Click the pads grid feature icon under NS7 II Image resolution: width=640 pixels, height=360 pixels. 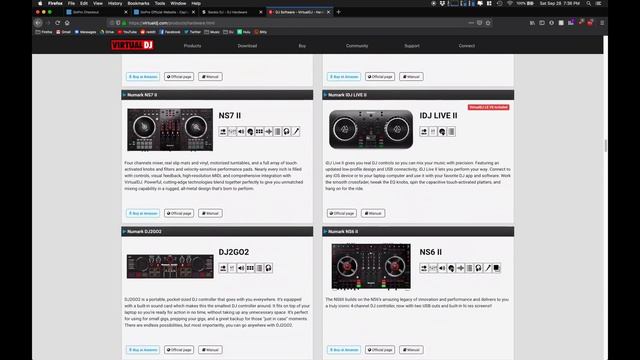pyautogui.click(x=259, y=131)
